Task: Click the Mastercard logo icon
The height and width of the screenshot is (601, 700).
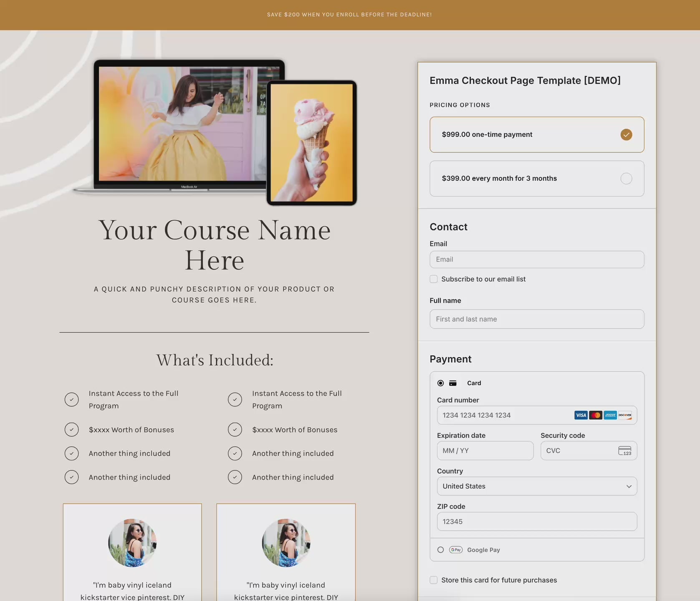Action: [x=596, y=415]
